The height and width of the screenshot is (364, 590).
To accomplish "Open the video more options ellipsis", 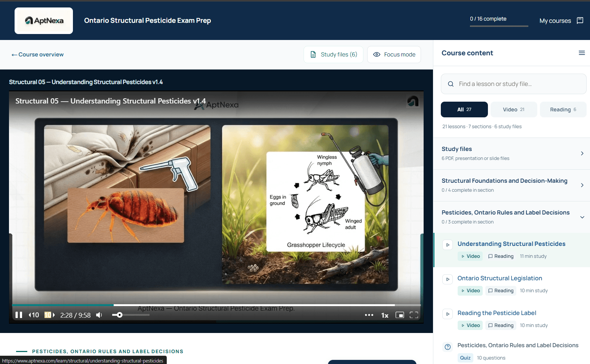I will tap(369, 315).
